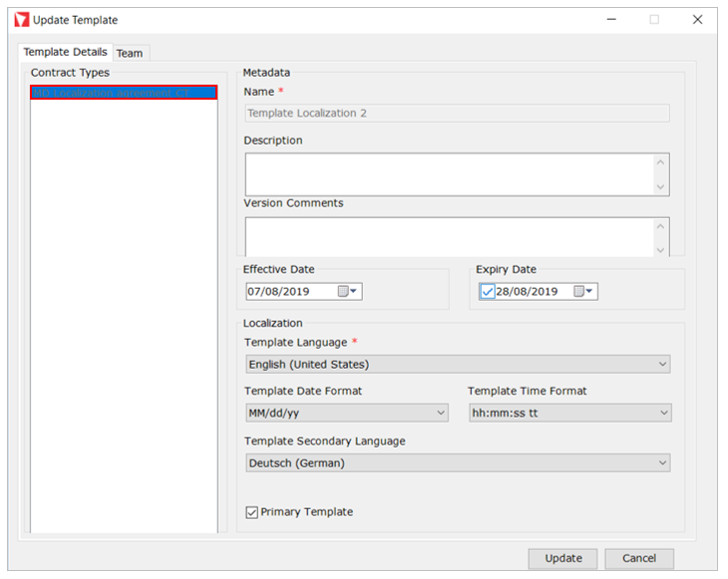
Task: Minimize the Update Template dialog
Action: [609, 20]
